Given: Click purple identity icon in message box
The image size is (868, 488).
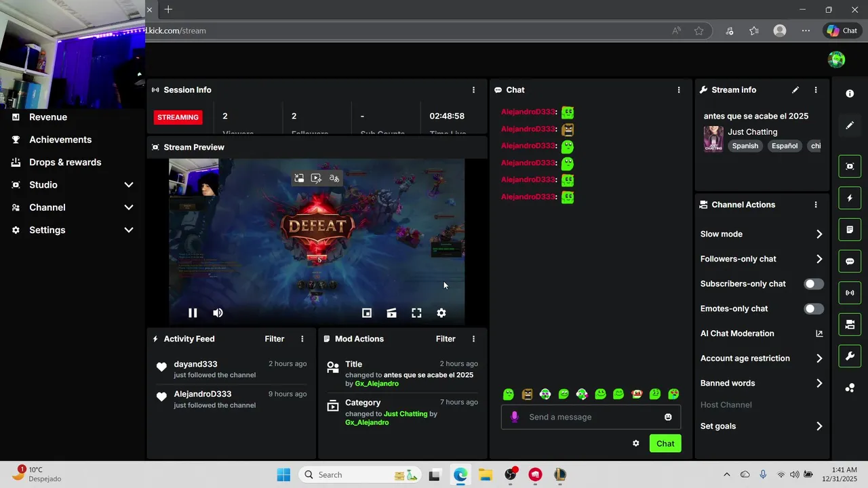Looking at the screenshot, I should (x=515, y=417).
